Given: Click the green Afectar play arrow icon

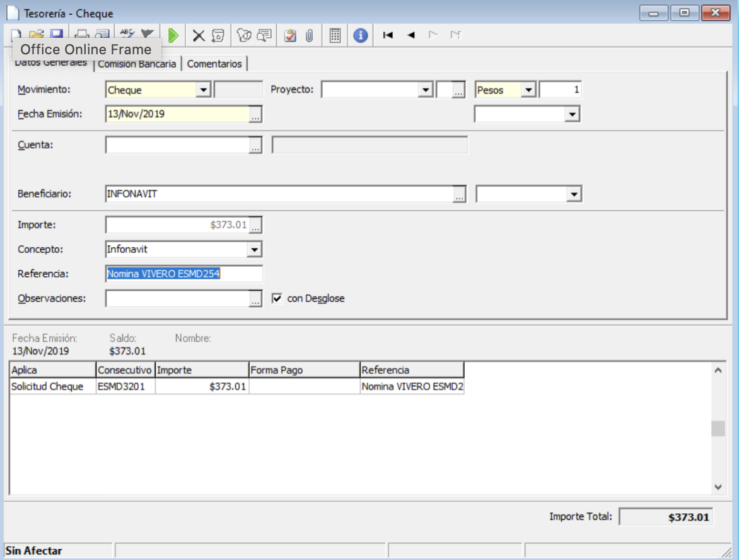Looking at the screenshot, I should click(x=173, y=35).
